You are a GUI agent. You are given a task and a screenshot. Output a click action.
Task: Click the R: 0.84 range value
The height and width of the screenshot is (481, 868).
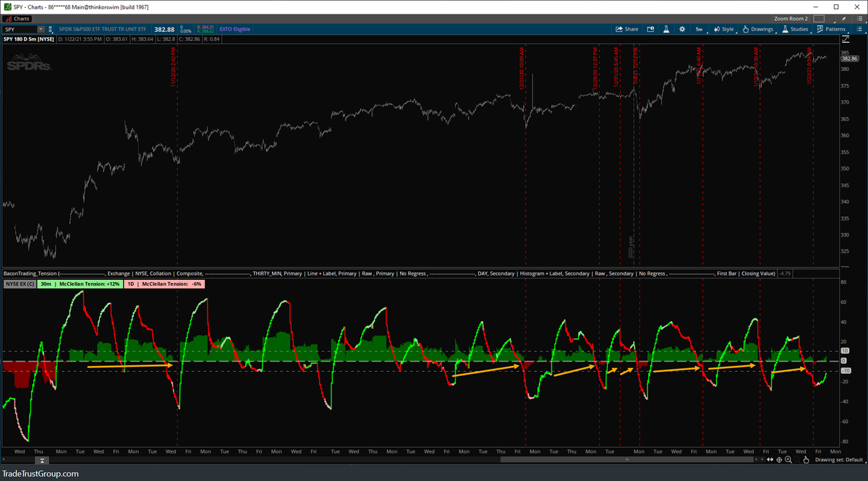(x=212, y=39)
